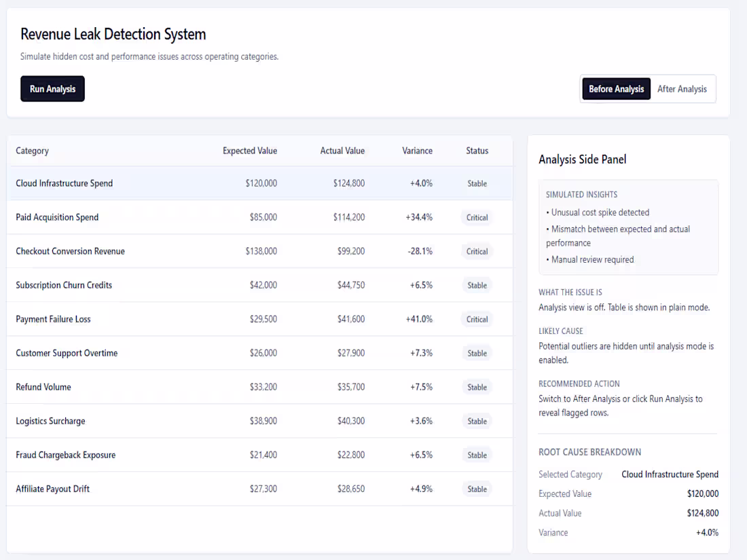
Task: Choose the Subscription Churn Credits row
Action: [x=64, y=285]
